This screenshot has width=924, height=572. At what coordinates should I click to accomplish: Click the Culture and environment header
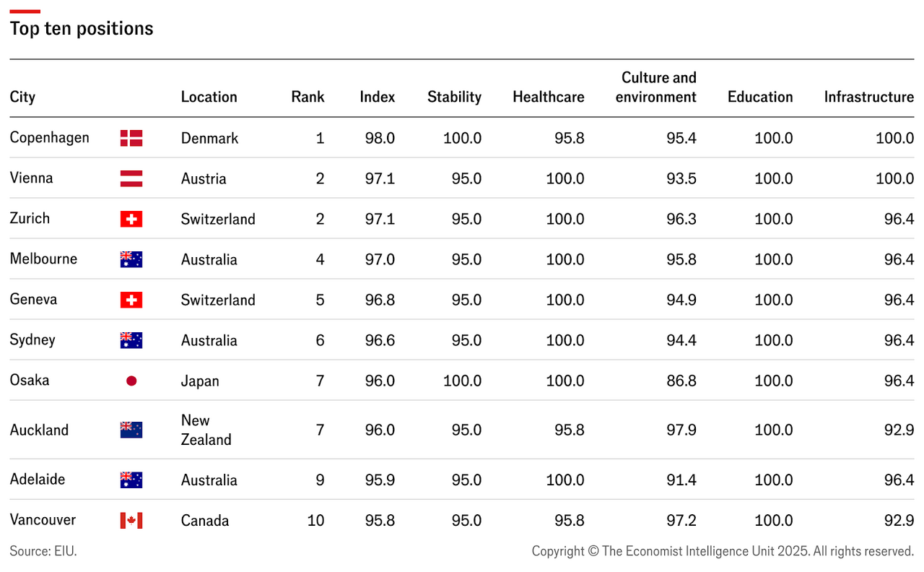point(656,87)
